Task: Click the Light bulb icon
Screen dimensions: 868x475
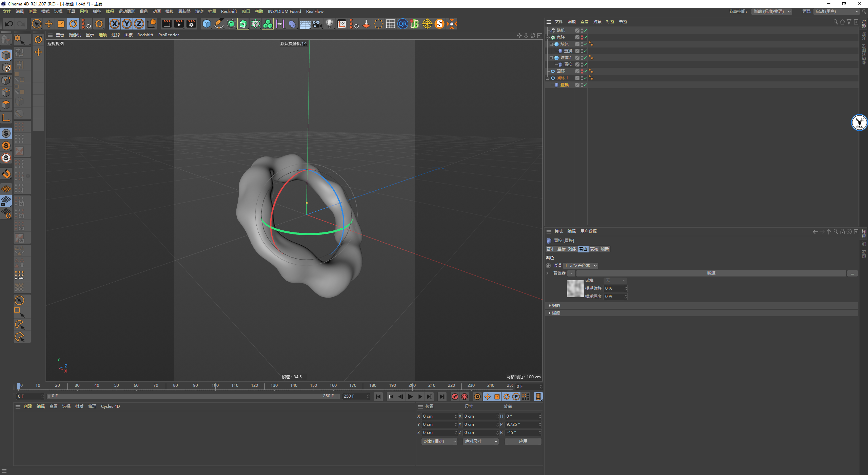Action: click(x=329, y=24)
